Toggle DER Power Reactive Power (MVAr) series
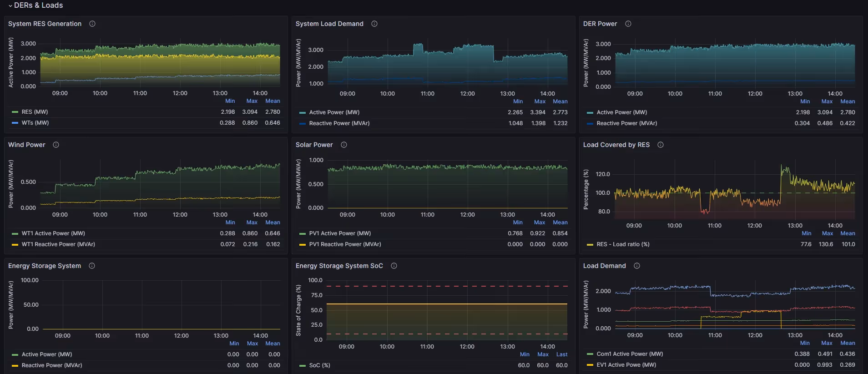This screenshot has height=374, width=868. [627, 123]
